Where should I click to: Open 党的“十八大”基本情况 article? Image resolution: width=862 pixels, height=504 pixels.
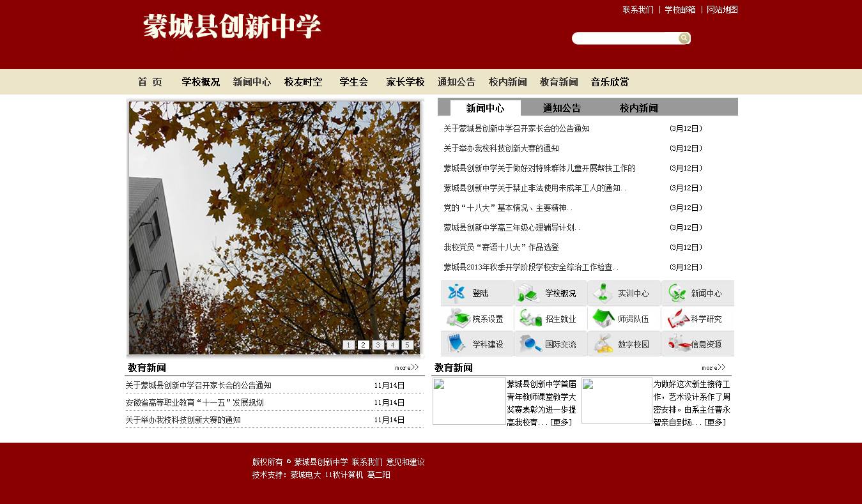coord(508,208)
